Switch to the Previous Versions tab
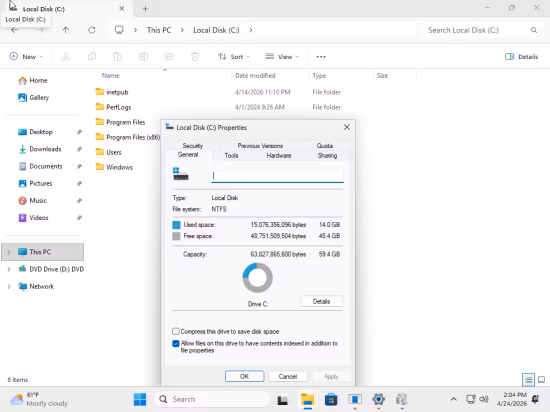Image resolution: width=550 pixels, height=412 pixels. pyautogui.click(x=260, y=146)
